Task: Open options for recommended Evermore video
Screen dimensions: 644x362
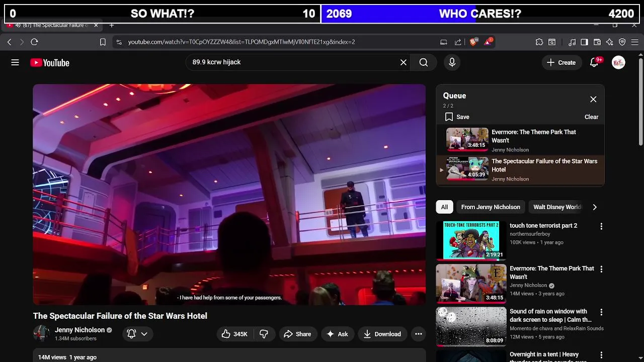Action: tap(601, 269)
